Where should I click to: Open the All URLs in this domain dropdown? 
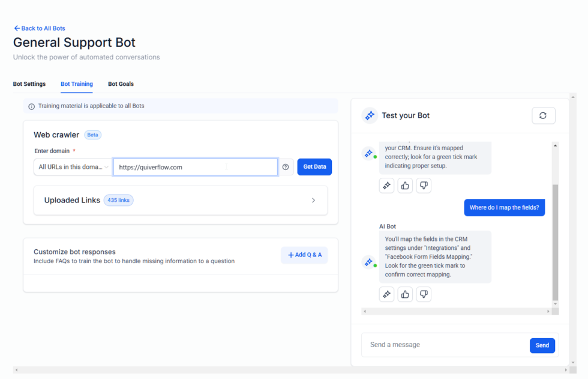73,167
